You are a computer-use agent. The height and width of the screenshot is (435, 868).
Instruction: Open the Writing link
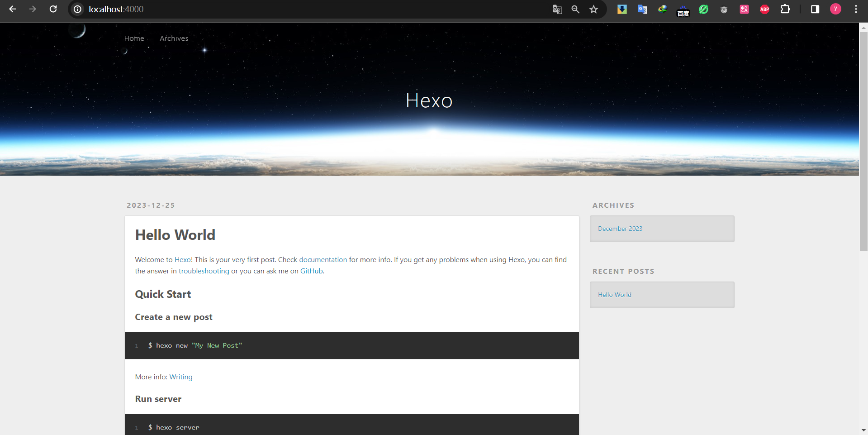tap(181, 377)
